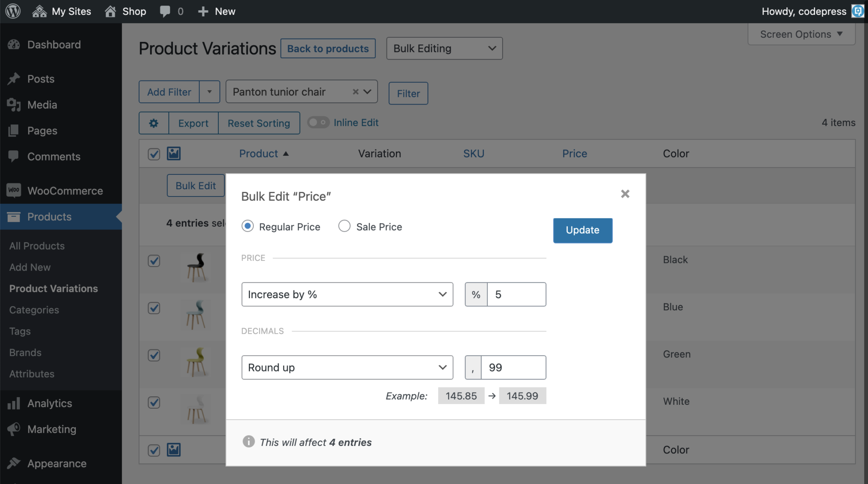The width and height of the screenshot is (868, 484).
Task: Open the Bulk Editing dropdown
Action: (x=443, y=48)
